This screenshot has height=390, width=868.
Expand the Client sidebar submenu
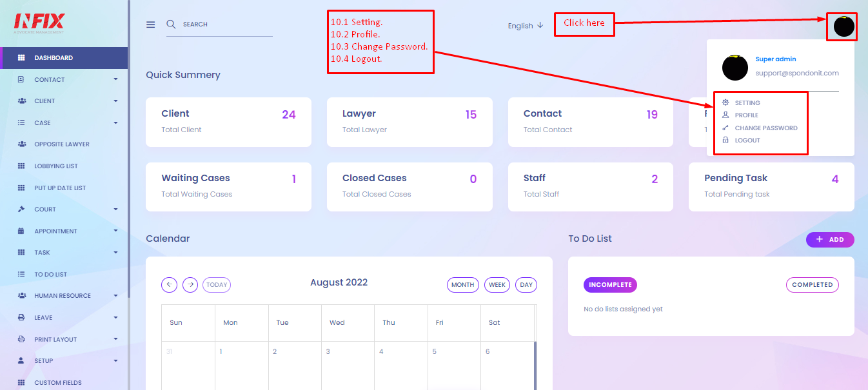[64, 101]
